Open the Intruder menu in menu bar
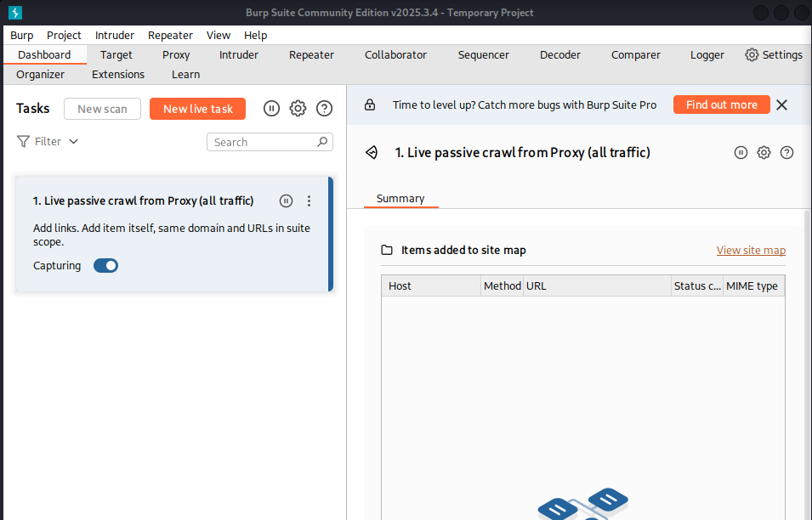The width and height of the screenshot is (812, 520). point(115,35)
